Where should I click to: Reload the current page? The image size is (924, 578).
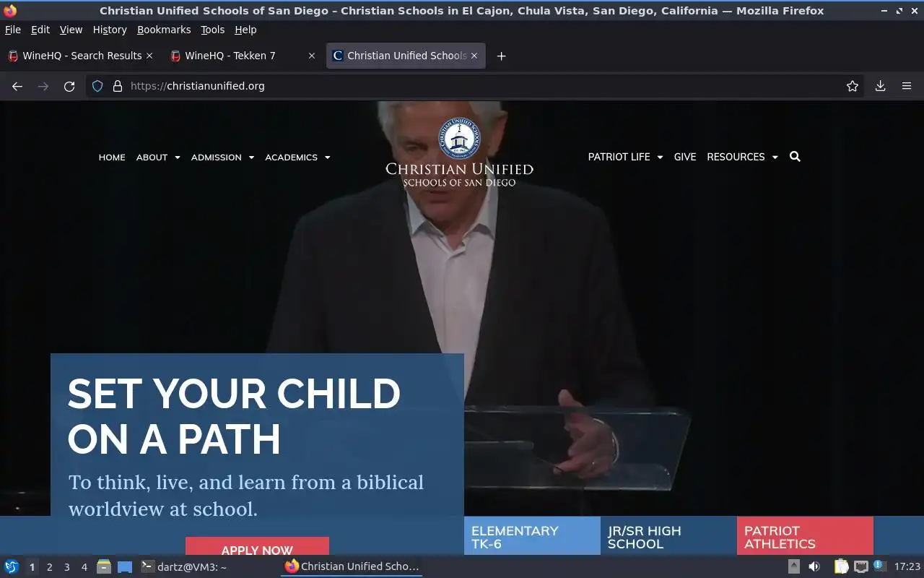point(69,86)
